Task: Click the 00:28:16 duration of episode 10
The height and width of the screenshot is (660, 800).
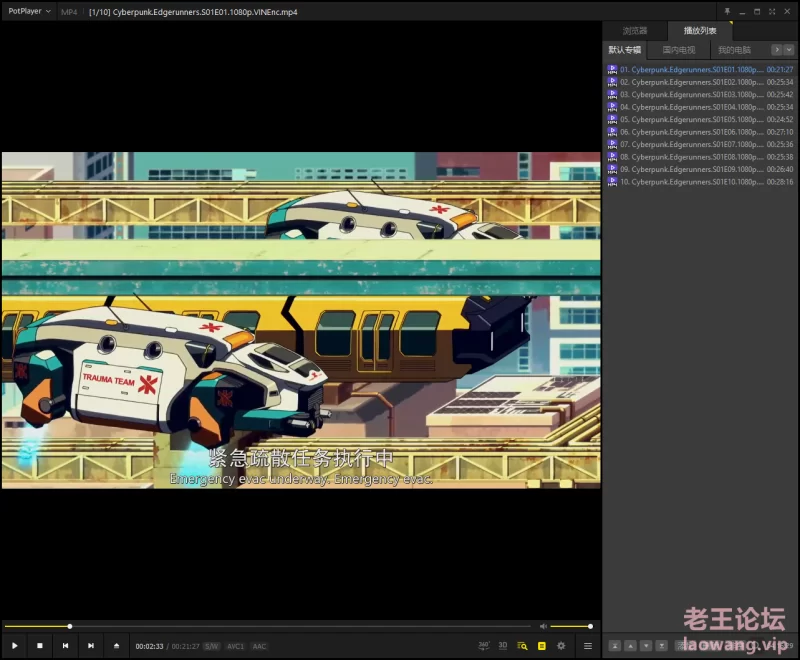Action: [780, 182]
